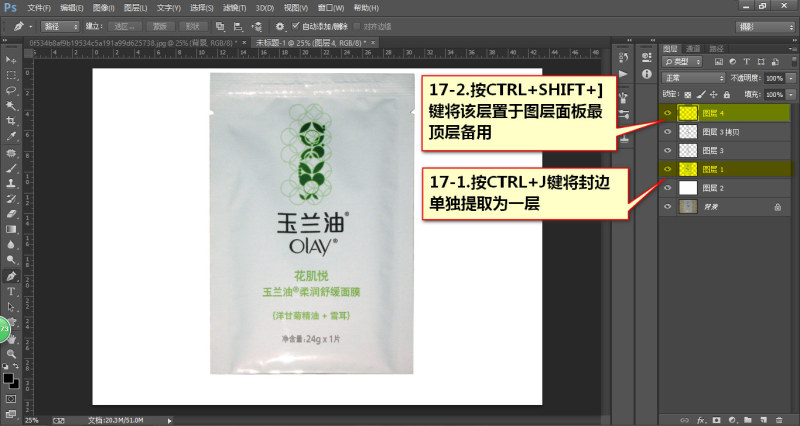
Task: Change screen mode icon in toolbox
Action: coord(11,414)
